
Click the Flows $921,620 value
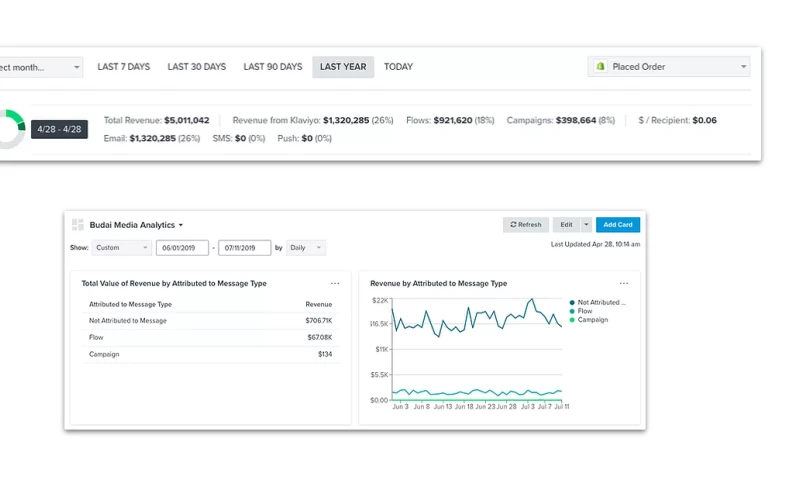[x=453, y=120]
